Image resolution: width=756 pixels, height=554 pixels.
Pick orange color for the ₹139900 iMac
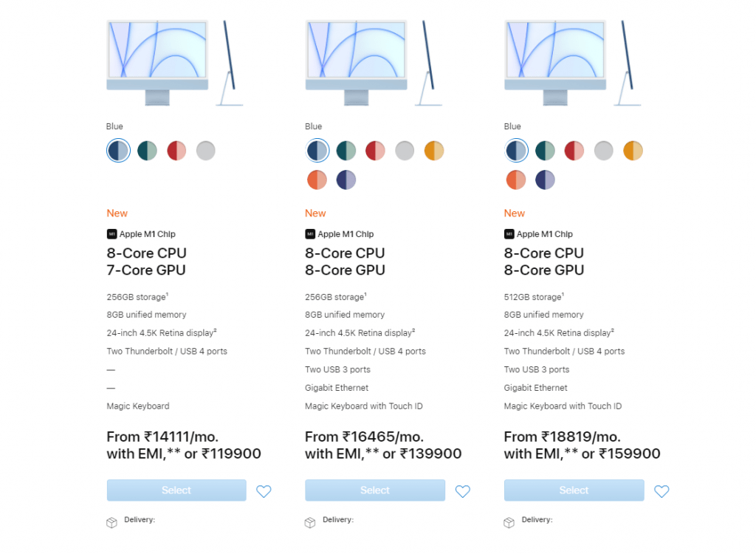pos(317,180)
